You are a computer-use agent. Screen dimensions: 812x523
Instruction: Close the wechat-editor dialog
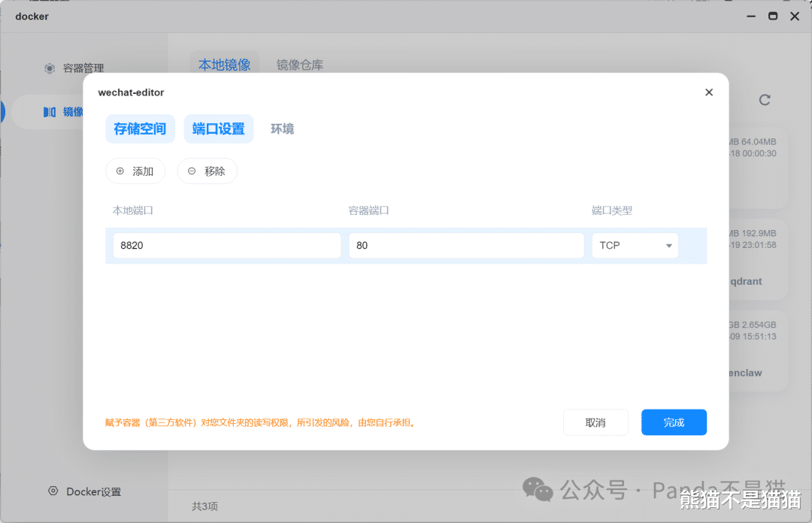(x=709, y=92)
